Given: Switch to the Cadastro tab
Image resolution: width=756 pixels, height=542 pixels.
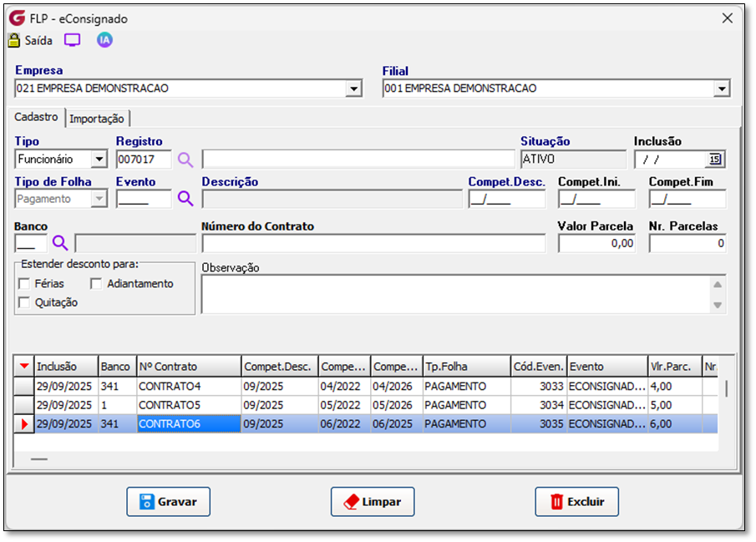Looking at the screenshot, I should tap(36, 117).
